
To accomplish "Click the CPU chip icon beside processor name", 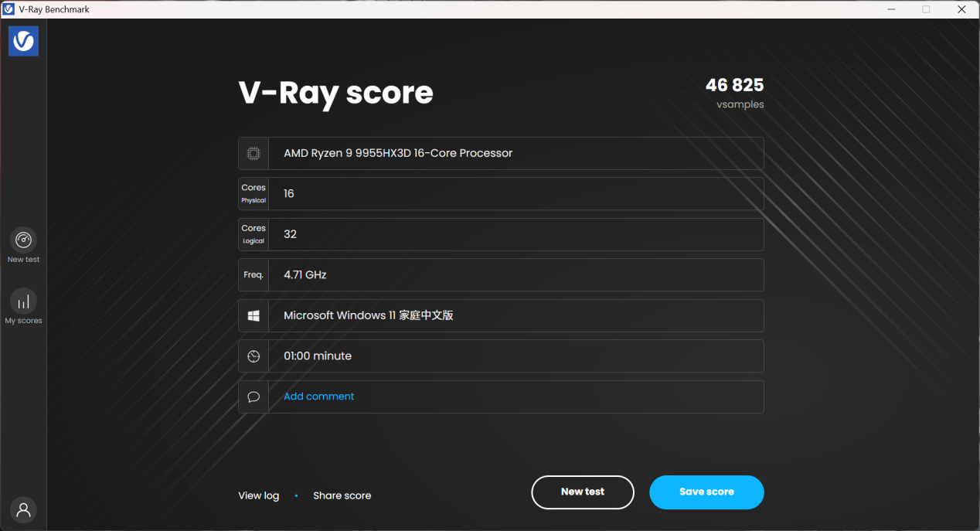I will pyautogui.click(x=253, y=153).
